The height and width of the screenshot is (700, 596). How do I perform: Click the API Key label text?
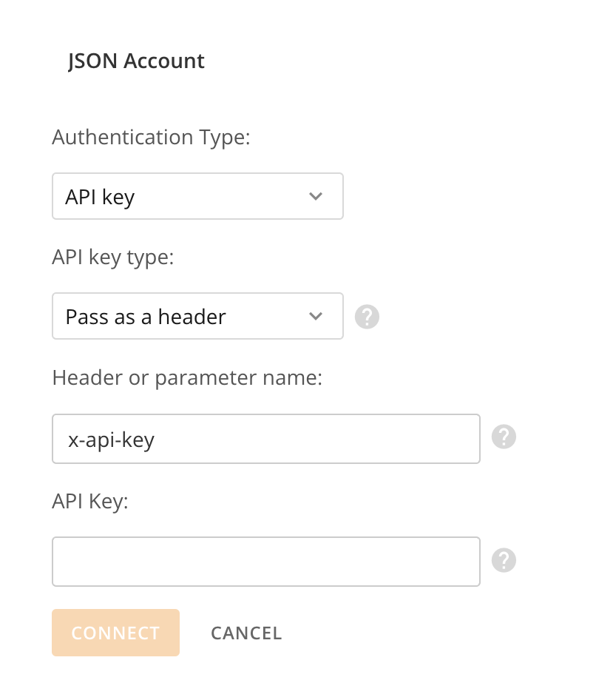[x=90, y=501]
